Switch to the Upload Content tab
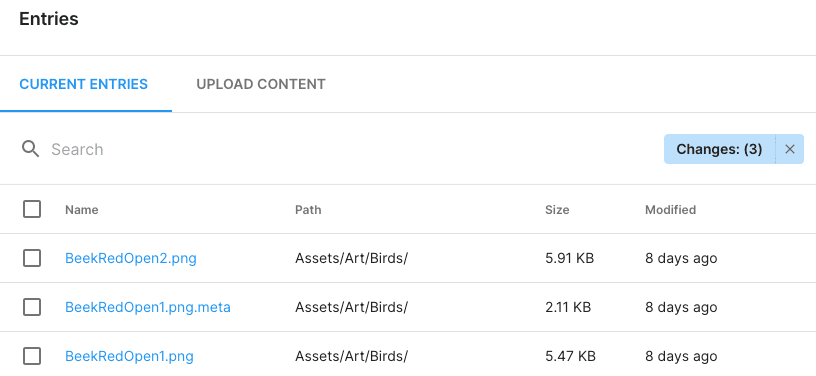This screenshot has width=816, height=376. point(261,84)
